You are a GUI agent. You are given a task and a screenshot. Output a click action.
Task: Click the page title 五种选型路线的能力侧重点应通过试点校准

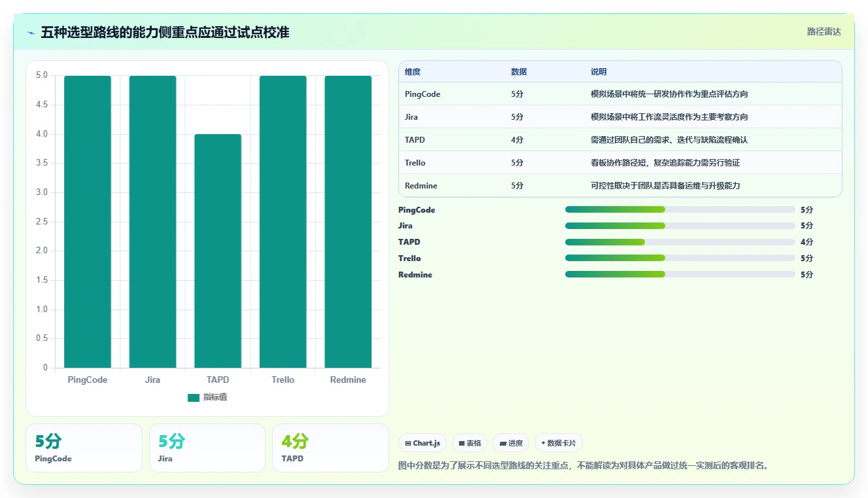pos(165,32)
